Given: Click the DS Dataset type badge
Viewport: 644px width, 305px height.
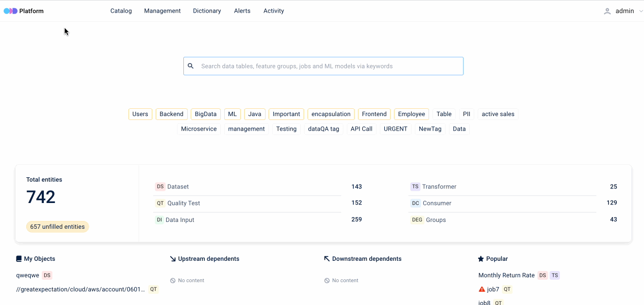Looking at the screenshot, I should (x=160, y=186).
